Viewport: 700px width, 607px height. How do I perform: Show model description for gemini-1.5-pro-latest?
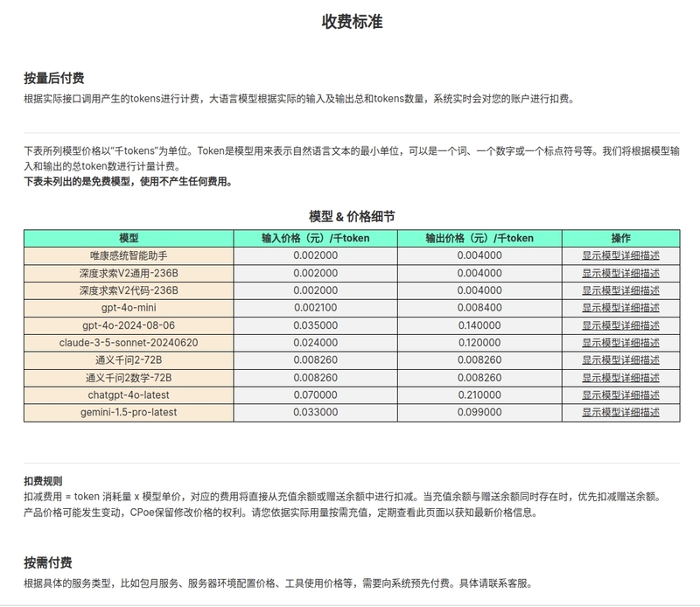[x=620, y=413]
